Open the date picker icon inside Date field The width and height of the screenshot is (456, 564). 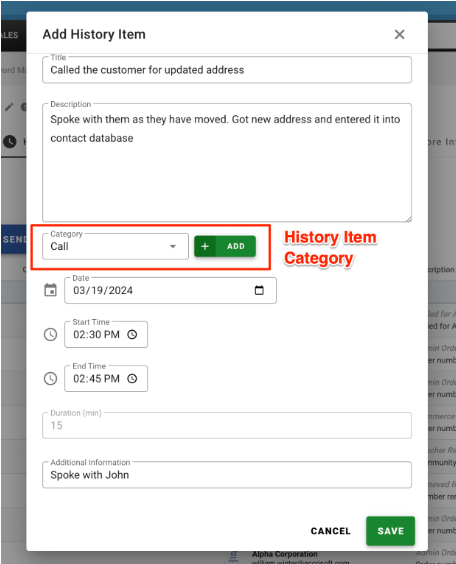[x=259, y=290]
